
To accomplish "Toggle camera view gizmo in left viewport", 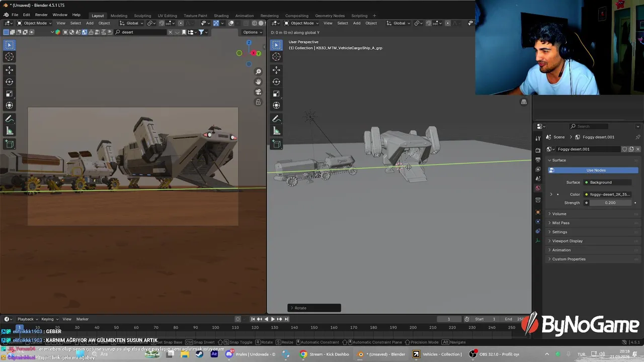I will pos(258,92).
